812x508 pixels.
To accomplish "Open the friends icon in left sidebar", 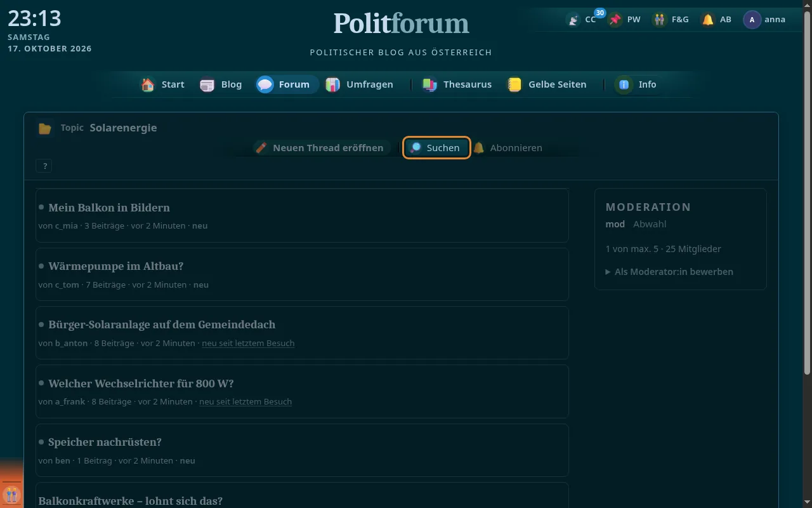I will click(x=11, y=494).
